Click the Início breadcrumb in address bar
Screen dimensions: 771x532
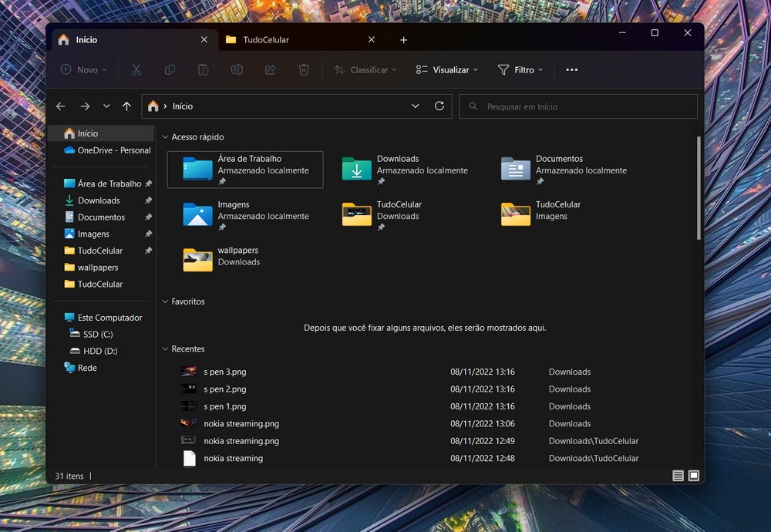(x=183, y=106)
